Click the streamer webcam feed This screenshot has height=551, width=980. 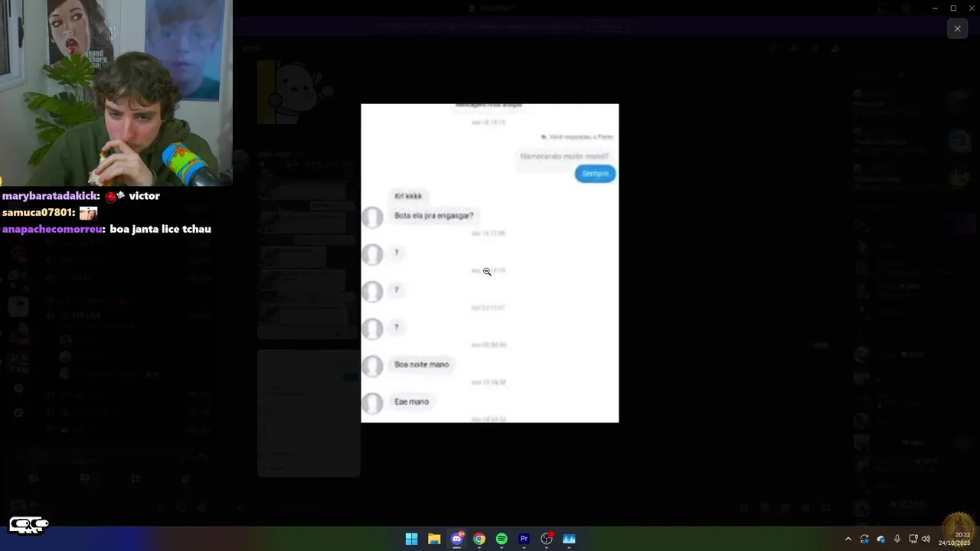pyautogui.click(x=116, y=93)
